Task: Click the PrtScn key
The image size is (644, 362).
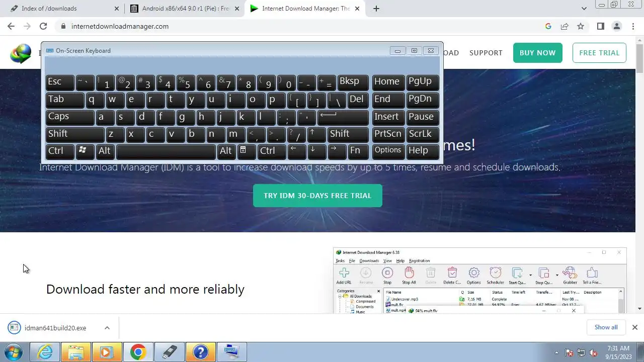Action: (x=388, y=134)
